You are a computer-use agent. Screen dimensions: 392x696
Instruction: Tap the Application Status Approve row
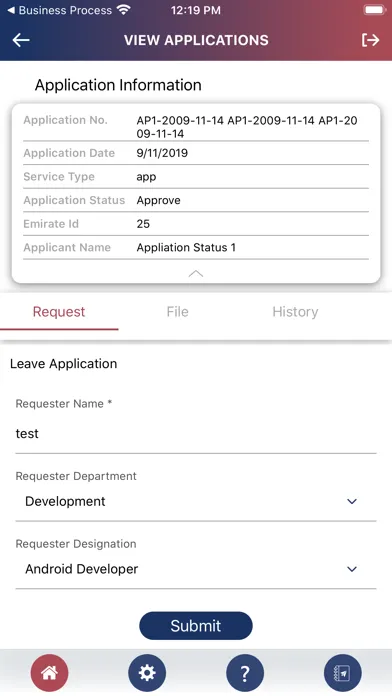click(x=196, y=200)
